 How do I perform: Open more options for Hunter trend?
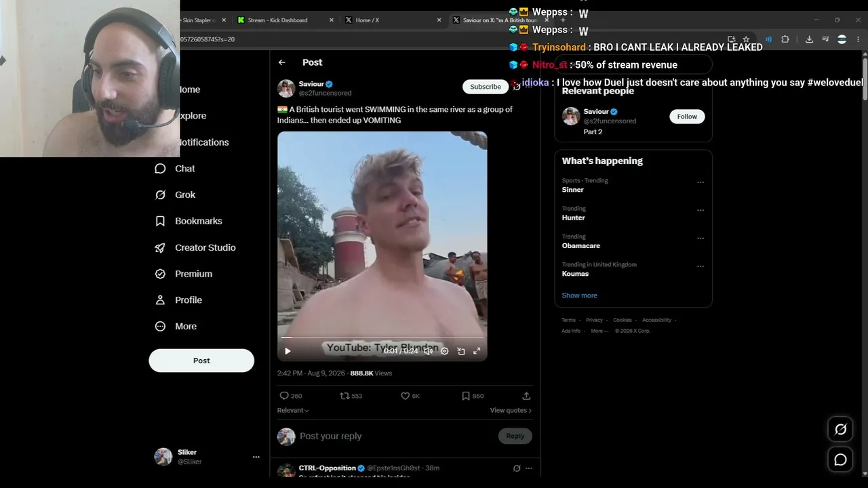click(701, 210)
